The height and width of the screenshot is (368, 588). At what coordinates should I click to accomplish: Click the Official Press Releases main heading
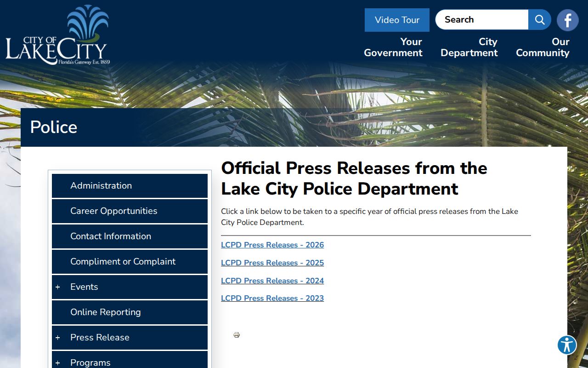click(x=354, y=178)
